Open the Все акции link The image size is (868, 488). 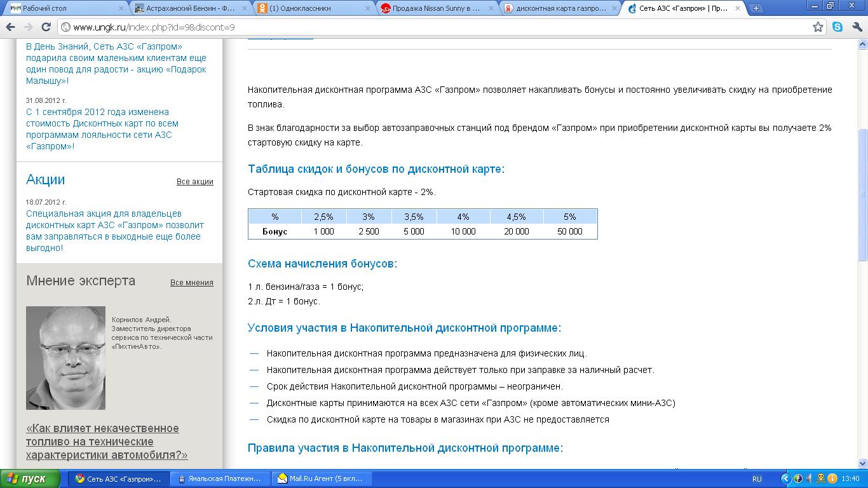coord(195,182)
